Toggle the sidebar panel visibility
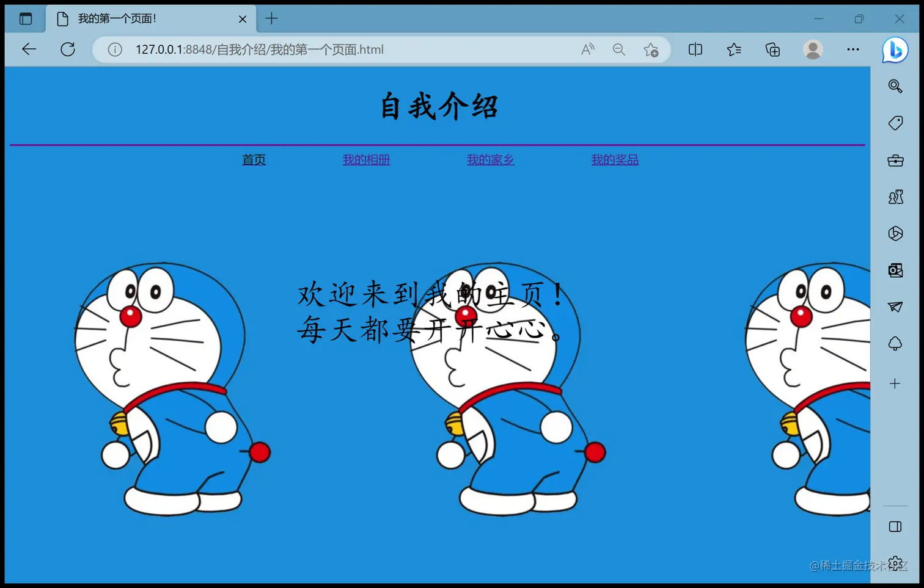 coord(895,526)
